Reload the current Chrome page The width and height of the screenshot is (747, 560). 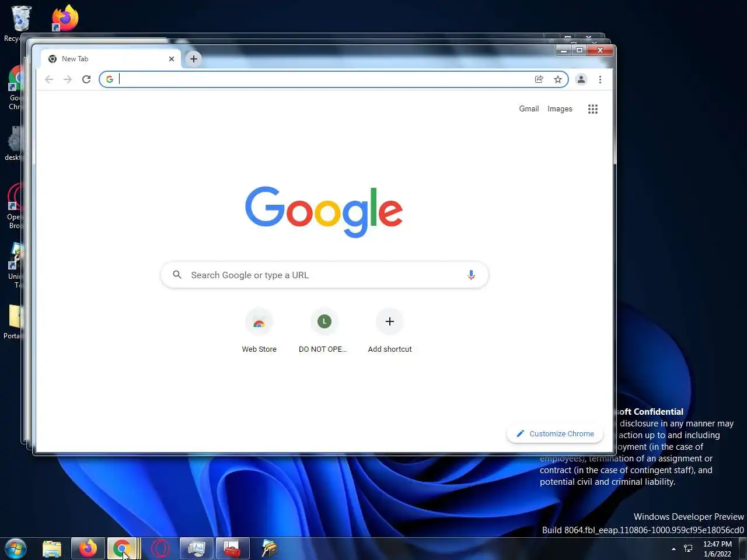click(x=86, y=79)
